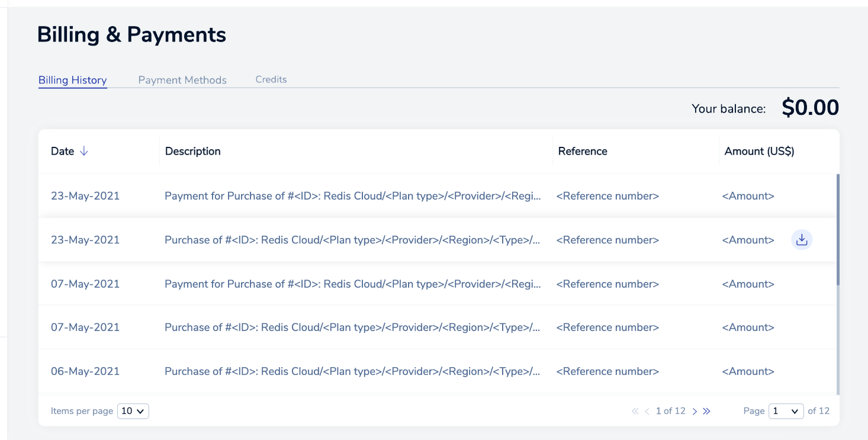Click the Date column sort arrow
868x440 pixels.
pos(84,151)
